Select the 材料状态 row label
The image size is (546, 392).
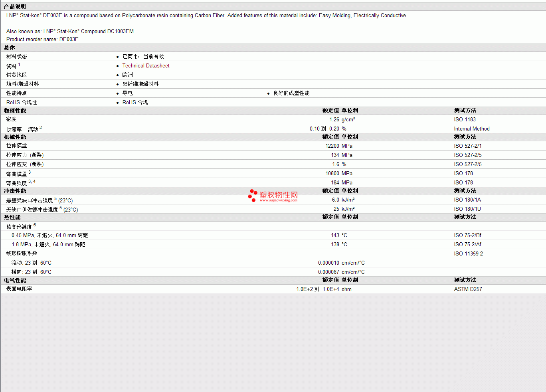pos(17,57)
